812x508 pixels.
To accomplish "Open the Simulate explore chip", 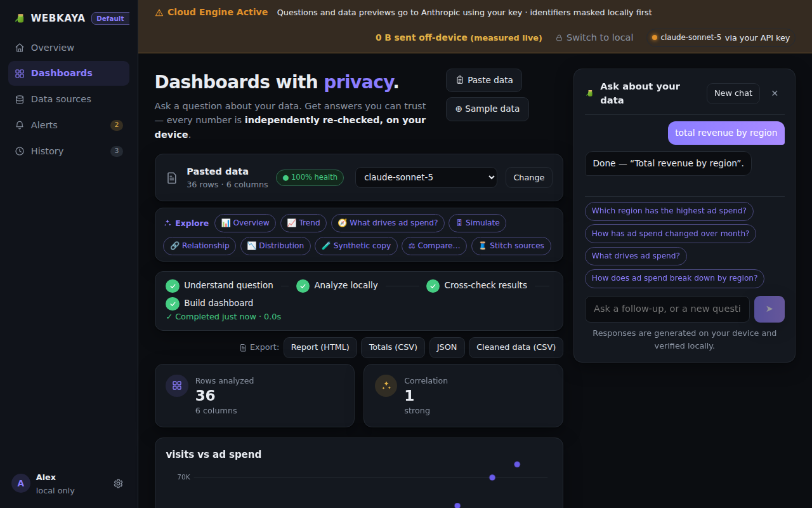I will tap(478, 223).
